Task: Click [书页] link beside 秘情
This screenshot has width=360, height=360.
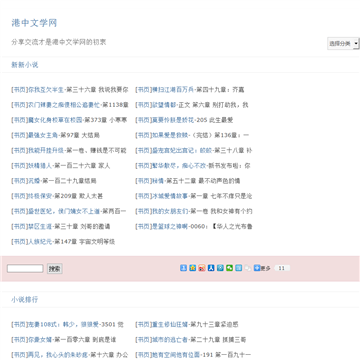Action: click(144, 181)
